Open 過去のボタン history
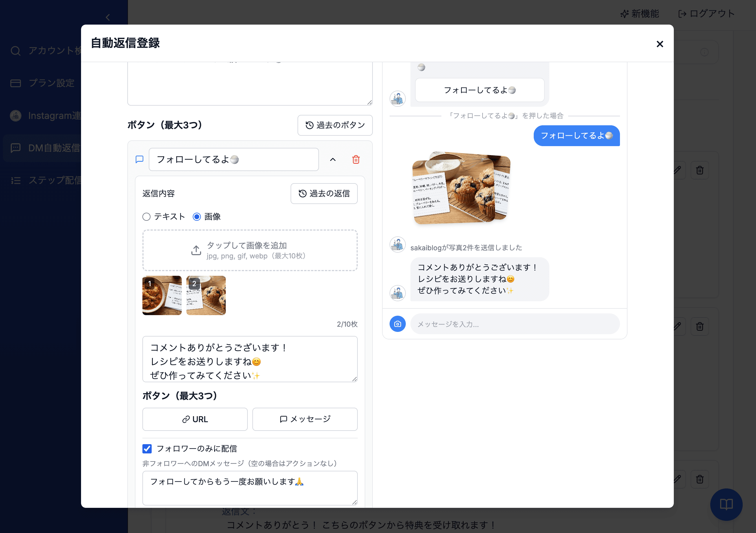 [x=335, y=125]
